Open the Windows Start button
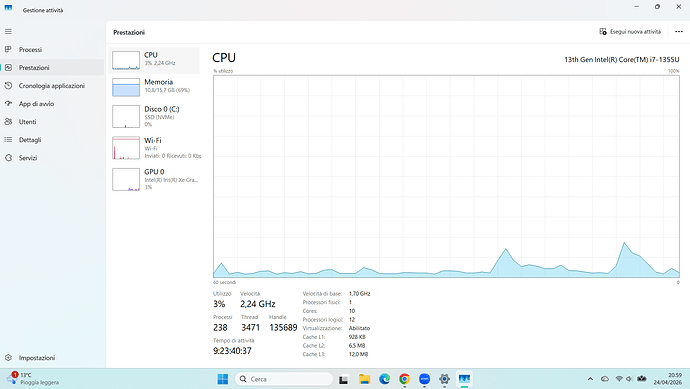Viewport: 690px width, 389px height. (223, 379)
